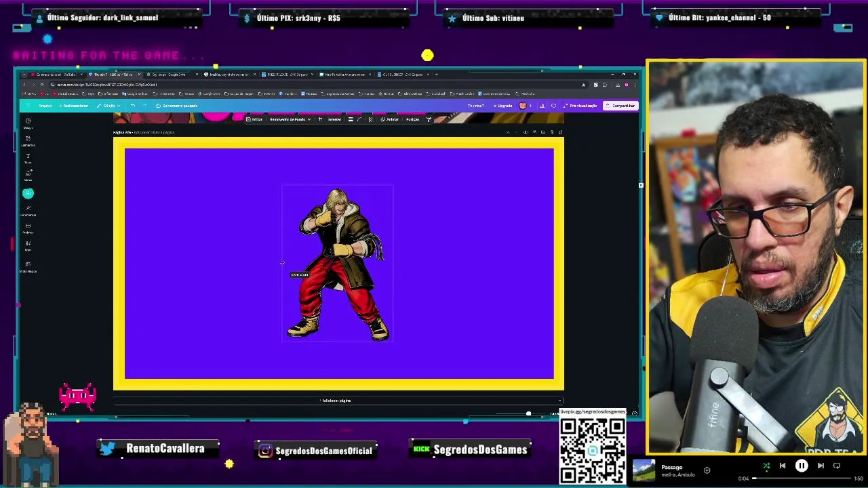Click the Passage album thumbnail
Screen dimensions: 868x488
coord(644,470)
